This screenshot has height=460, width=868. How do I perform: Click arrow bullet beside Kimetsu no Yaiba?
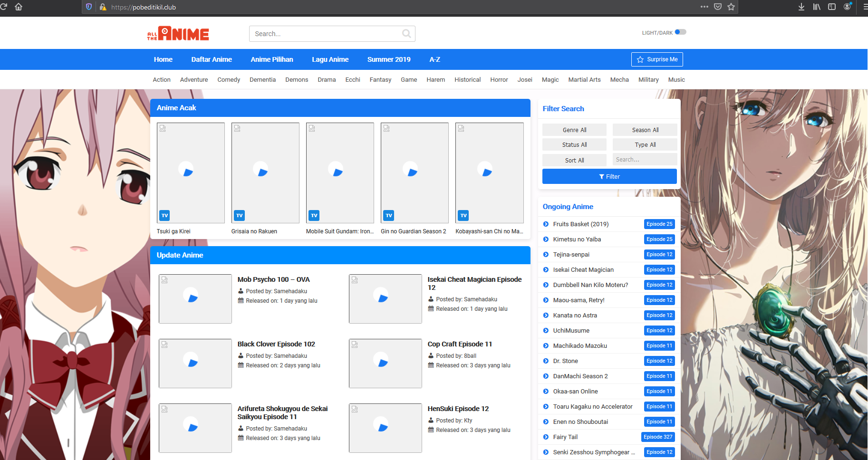pyautogui.click(x=546, y=240)
